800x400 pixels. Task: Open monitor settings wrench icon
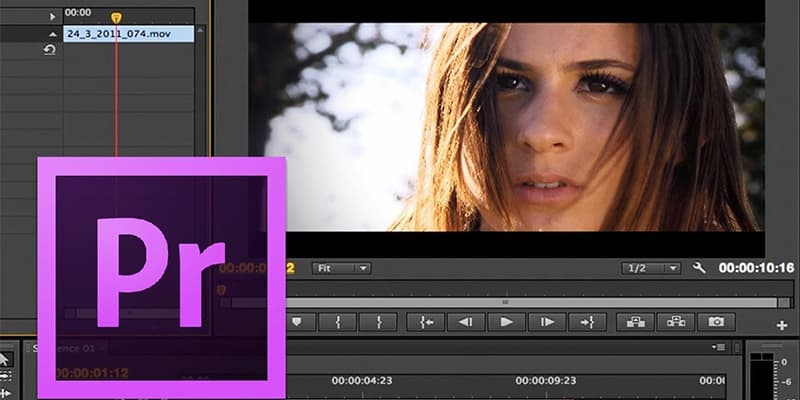pyautogui.click(x=699, y=267)
